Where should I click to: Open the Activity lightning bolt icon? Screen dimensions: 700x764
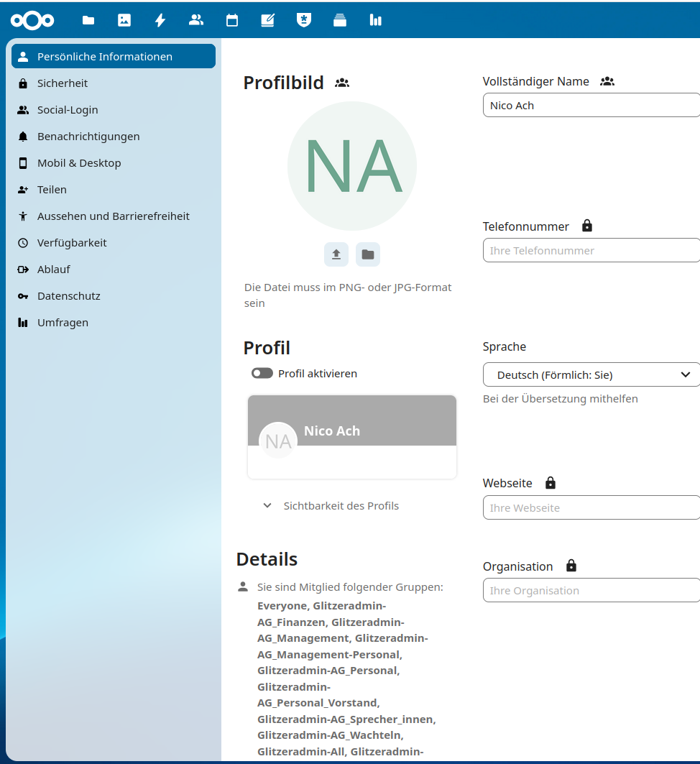coord(160,20)
